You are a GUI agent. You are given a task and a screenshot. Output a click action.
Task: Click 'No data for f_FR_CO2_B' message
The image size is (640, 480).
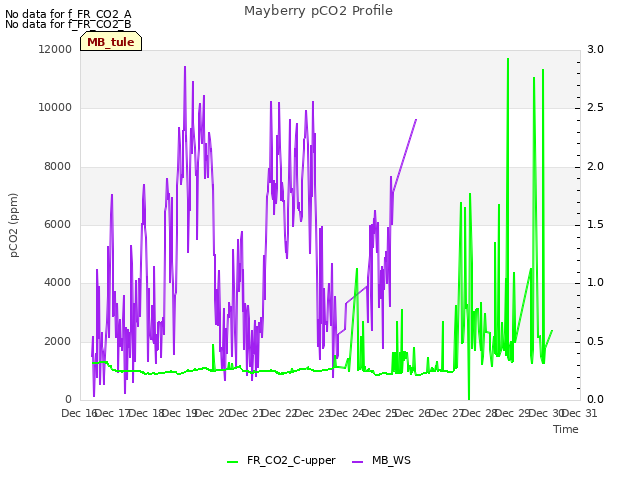click(x=68, y=24)
